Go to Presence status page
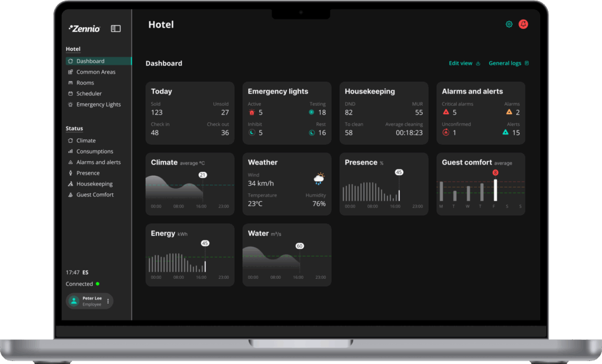602x364 pixels. click(x=88, y=173)
